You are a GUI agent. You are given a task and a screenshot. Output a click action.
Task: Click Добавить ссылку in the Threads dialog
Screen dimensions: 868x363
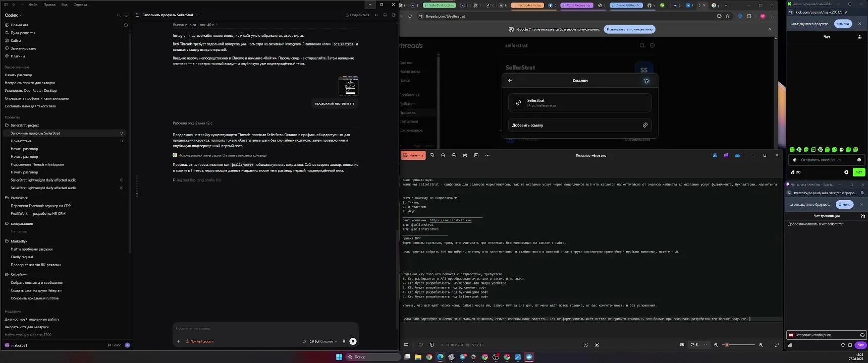(x=580, y=125)
